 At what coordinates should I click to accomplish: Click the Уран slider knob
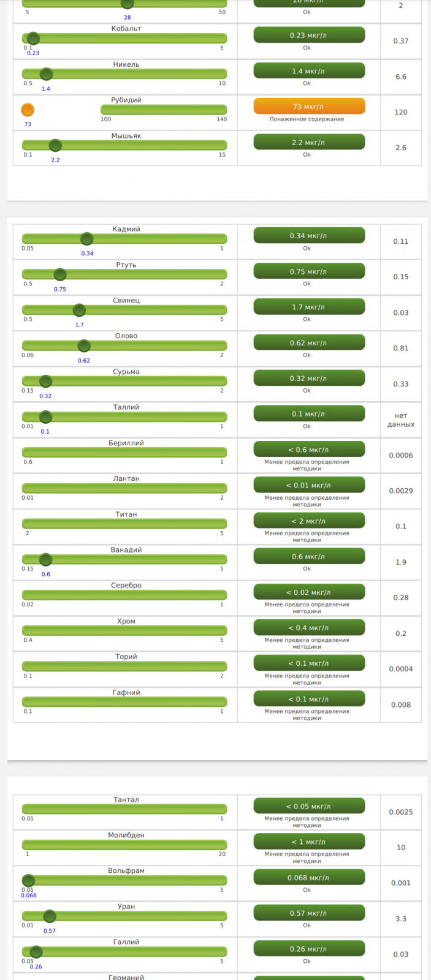click(x=50, y=916)
